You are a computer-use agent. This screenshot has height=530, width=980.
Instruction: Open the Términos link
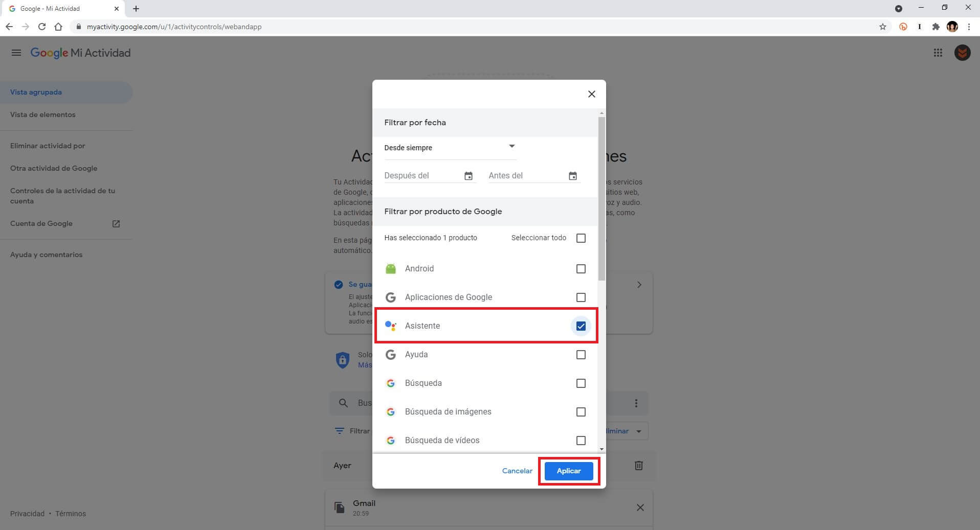point(71,514)
